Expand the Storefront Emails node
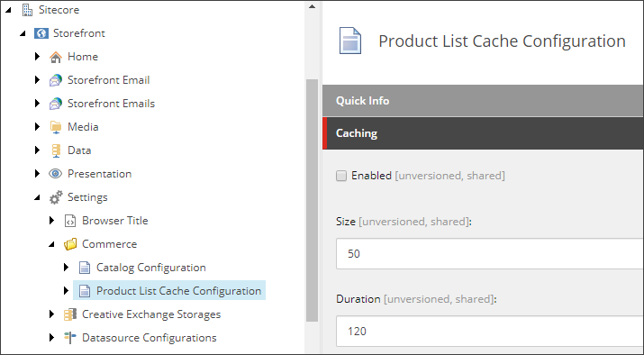Image resolution: width=644 pixels, height=355 pixels. click(37, 104)
